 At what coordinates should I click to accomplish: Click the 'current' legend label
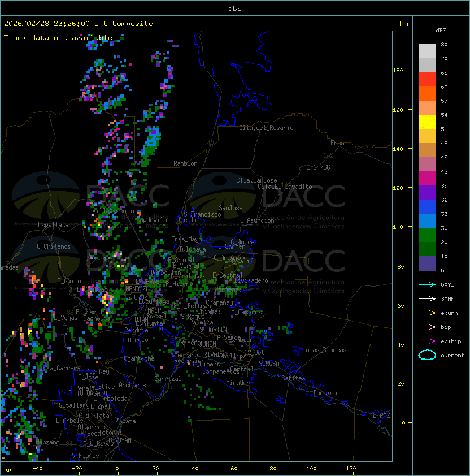coord(452,356)
